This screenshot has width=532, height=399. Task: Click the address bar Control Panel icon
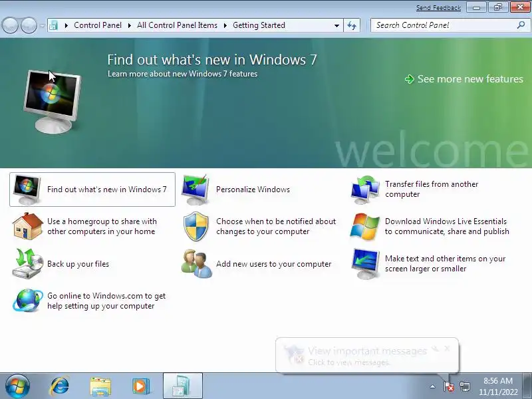click(53, 25)
